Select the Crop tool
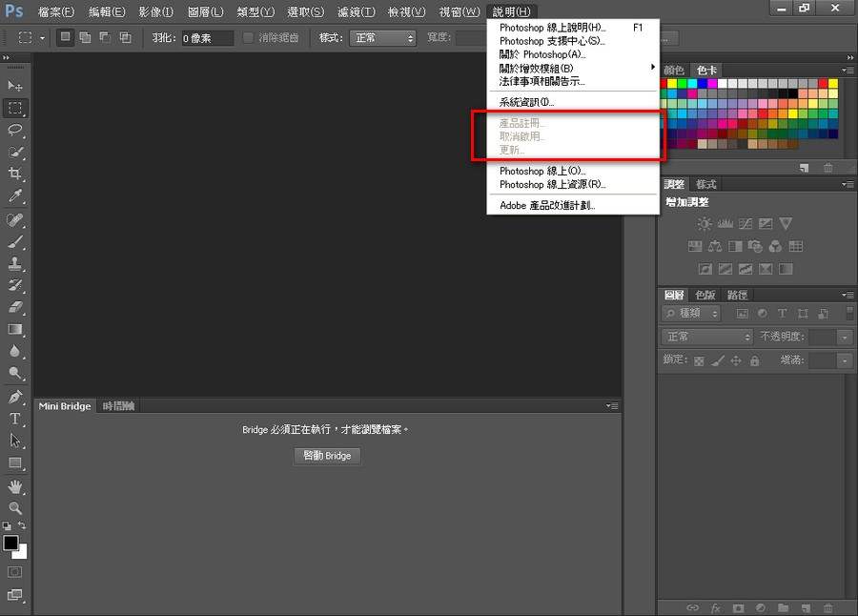858x616 pixels. [14, 174]
